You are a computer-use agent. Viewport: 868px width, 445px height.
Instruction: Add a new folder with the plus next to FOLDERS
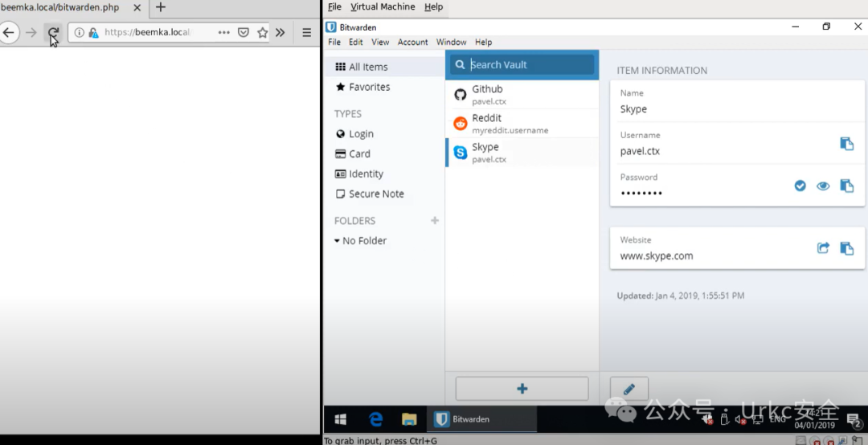click(x=435, y=221)
